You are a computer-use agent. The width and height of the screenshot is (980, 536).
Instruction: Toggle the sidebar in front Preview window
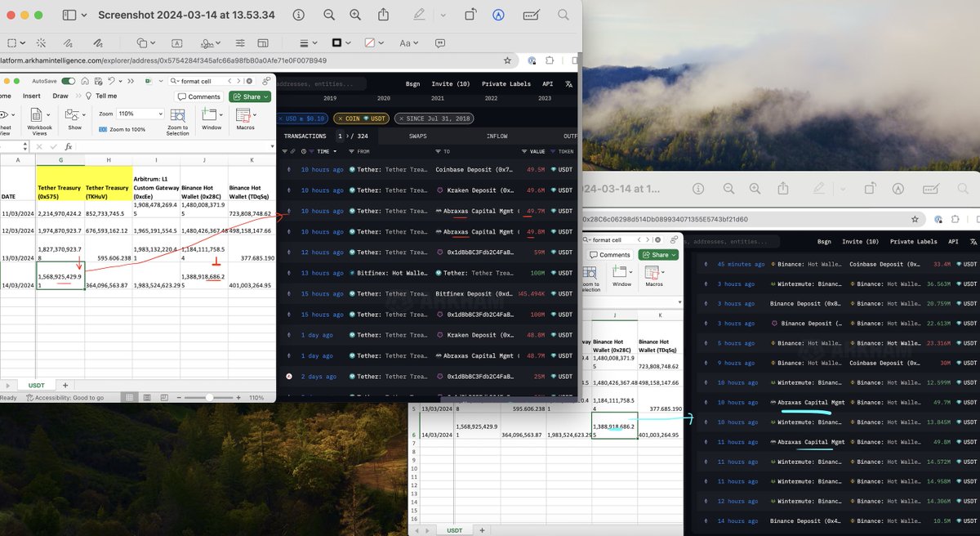(x=69, y=15)
